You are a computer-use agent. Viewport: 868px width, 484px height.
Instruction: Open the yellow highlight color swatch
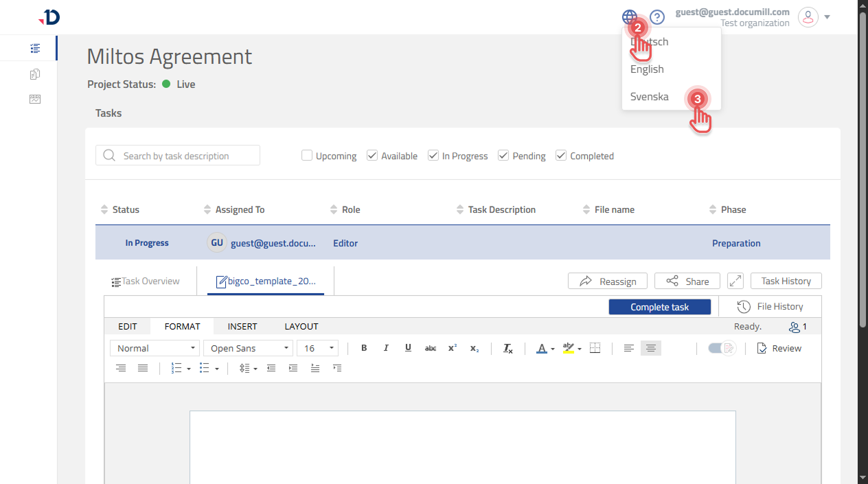pyautogui.click(x=569, y=348)
